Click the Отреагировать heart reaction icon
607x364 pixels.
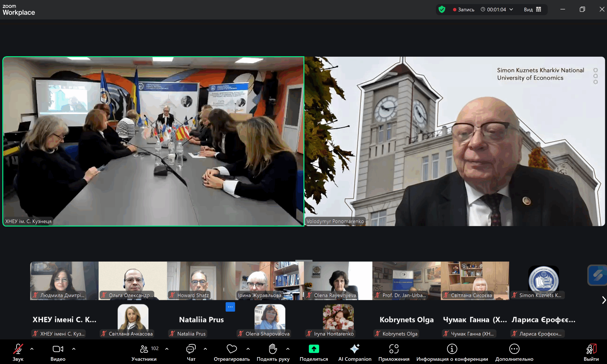point(231,349)
